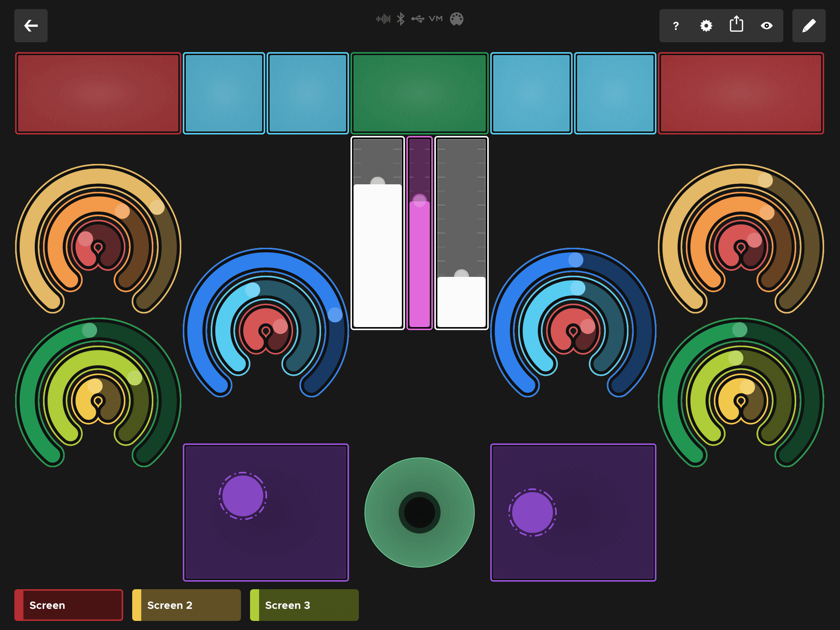Open the help question mark icon

tap(676, 26)
